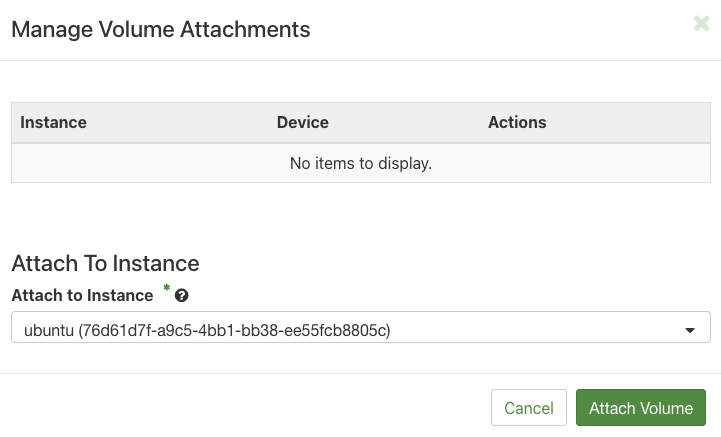Open the Attach to Instance combo box
Viewport: 721px width, 437px height.
[x=360, y=328]
